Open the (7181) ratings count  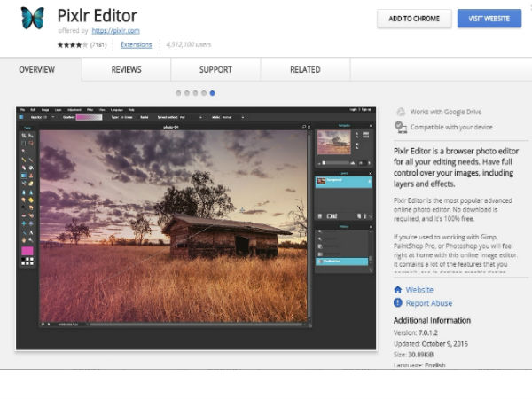coord(98,45)
